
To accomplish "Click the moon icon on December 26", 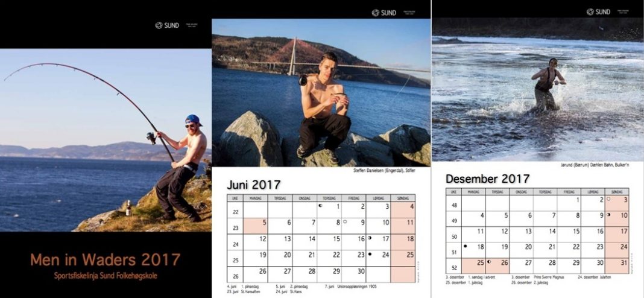I will pyautogui.click(x=489, y=261).
